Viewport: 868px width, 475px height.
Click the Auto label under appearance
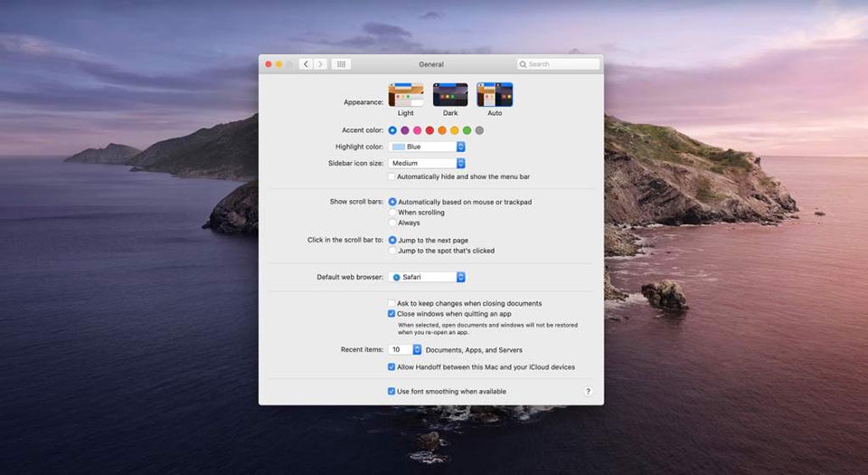[x=495, y=113]
